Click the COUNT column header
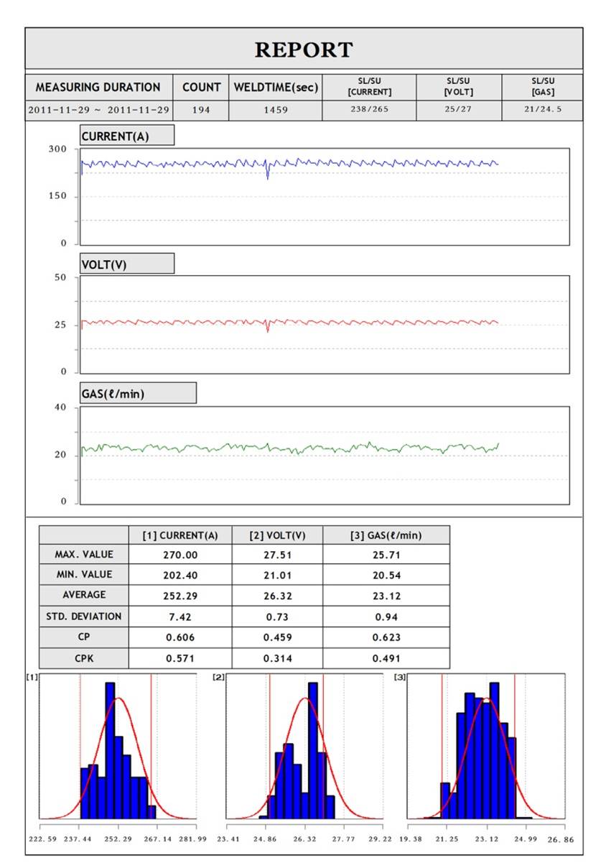Viewport: 606px width, 868px height. (x=201, y=87)
